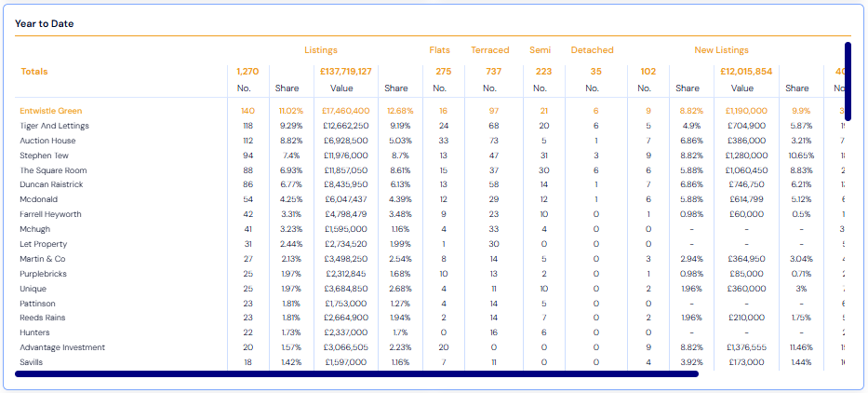868x393 pixels.
Task: Click Tiger And Lettings value £12,662,250
Action: (x=345, y=126)
